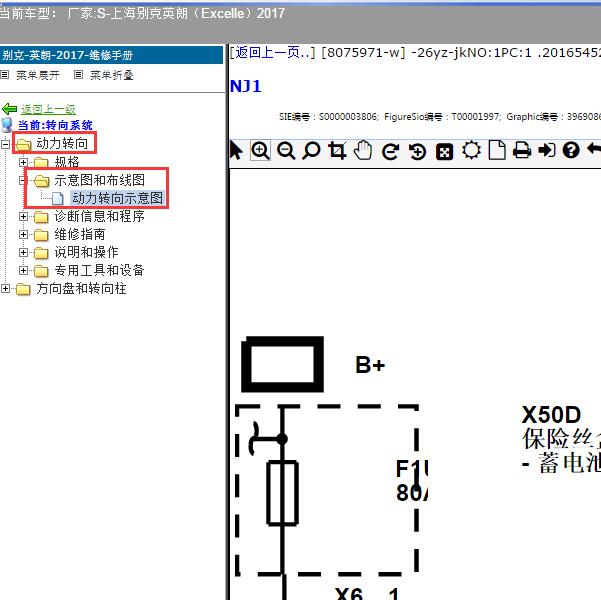Click the NJ1 heading text
Screen dimensions: 601x600
click(x=246, y=86)
